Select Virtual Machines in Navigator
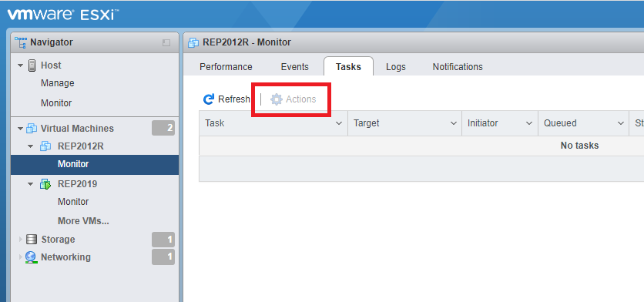This screenshot has width=644, height=302. click(x=77, y=129)
